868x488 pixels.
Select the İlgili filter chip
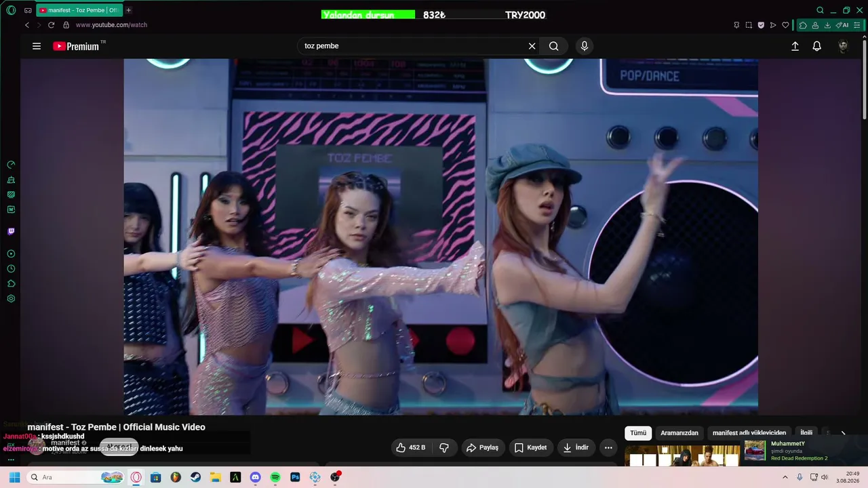pos(806,433)
